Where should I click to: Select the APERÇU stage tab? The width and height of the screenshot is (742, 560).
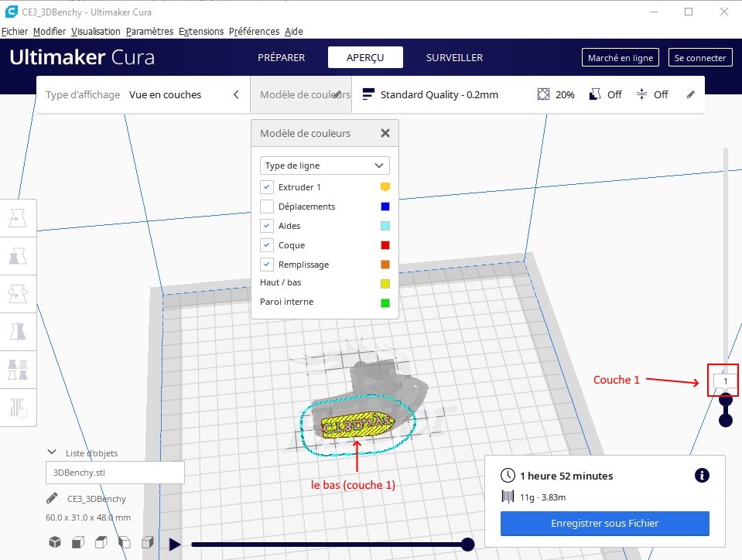tap(365, 57)
